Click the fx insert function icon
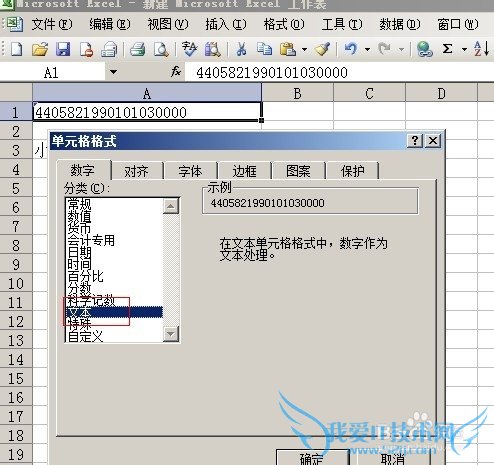494x465 pixels. (x=175, y=72)
